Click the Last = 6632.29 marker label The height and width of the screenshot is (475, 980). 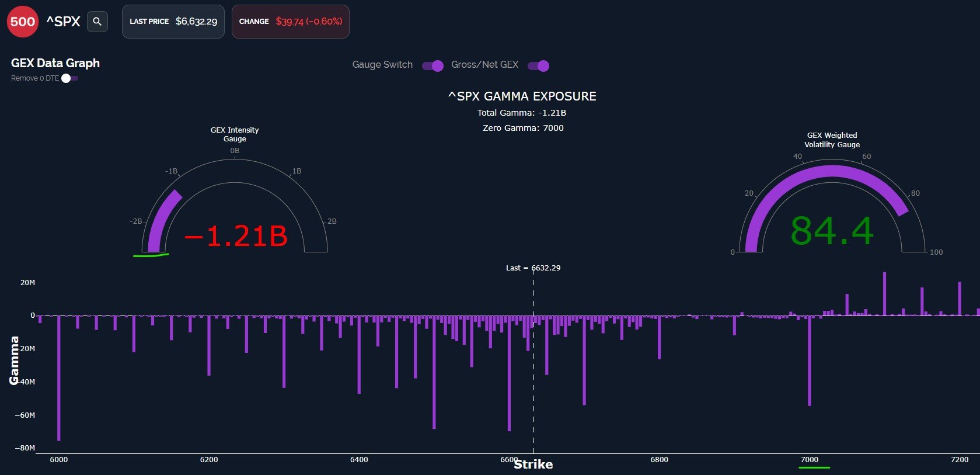533,268
